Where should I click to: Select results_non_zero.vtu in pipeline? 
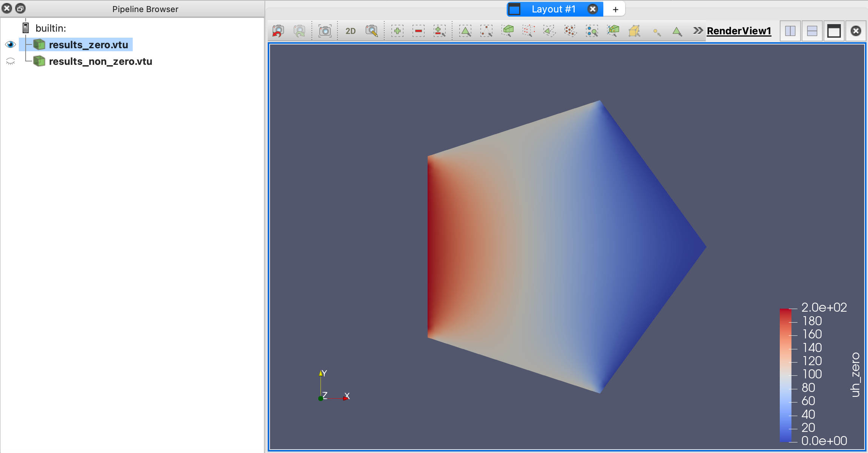coord(101,61)
